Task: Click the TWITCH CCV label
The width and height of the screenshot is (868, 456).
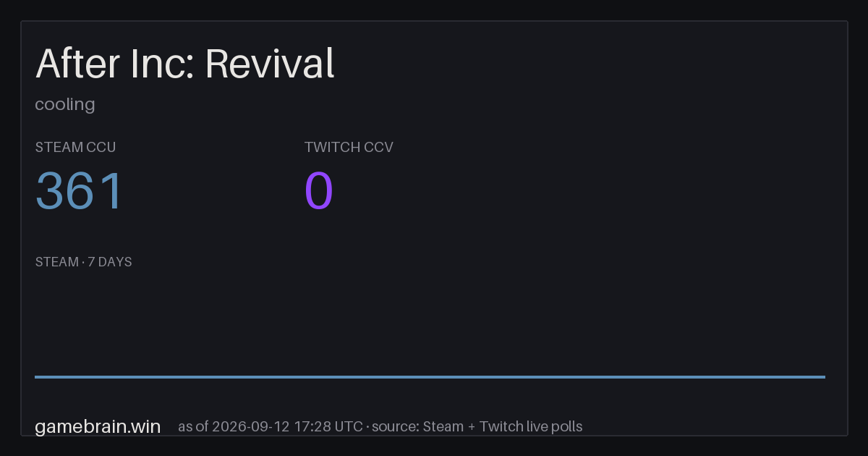Action: (349, 147)
